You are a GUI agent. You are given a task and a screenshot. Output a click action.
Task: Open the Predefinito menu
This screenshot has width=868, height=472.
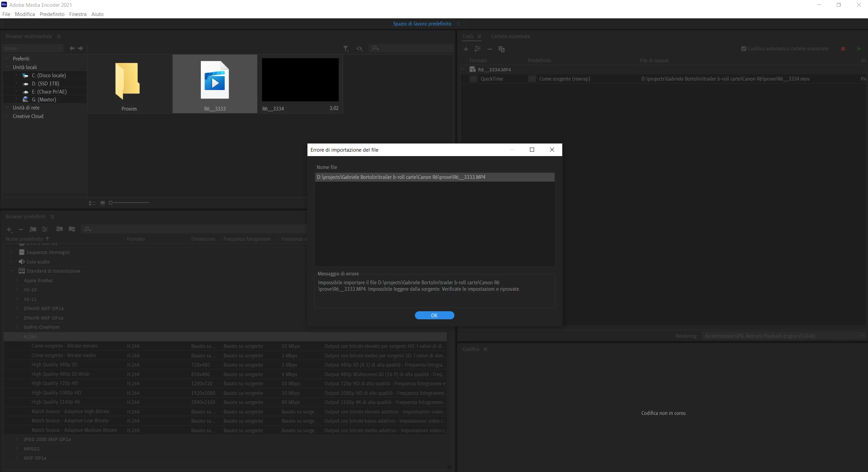pos(52,14)
